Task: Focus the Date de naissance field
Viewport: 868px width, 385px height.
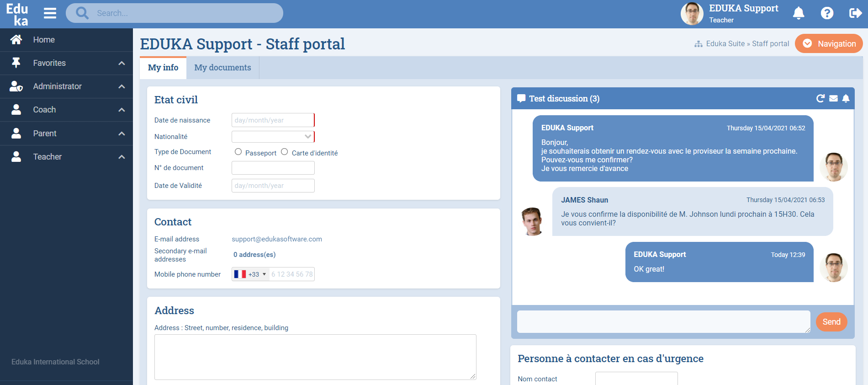Action: pyautogui.click(x=273, y=120)
